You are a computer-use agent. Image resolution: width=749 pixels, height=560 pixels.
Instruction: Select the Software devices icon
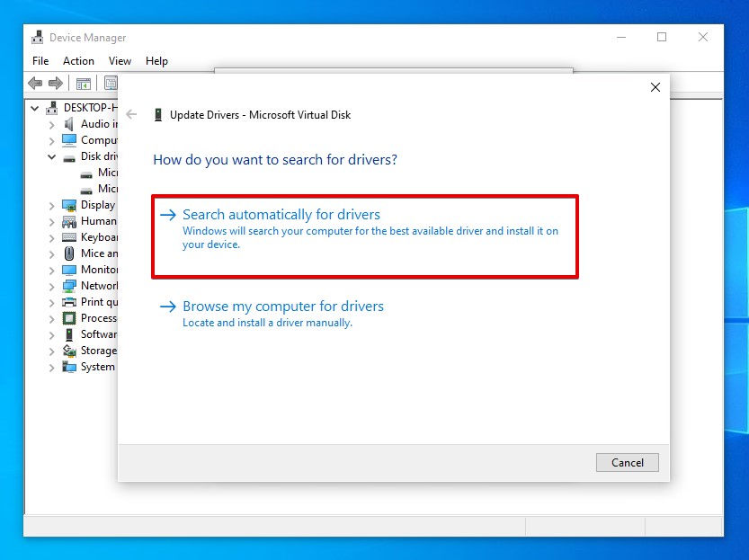tap(69, 334)
